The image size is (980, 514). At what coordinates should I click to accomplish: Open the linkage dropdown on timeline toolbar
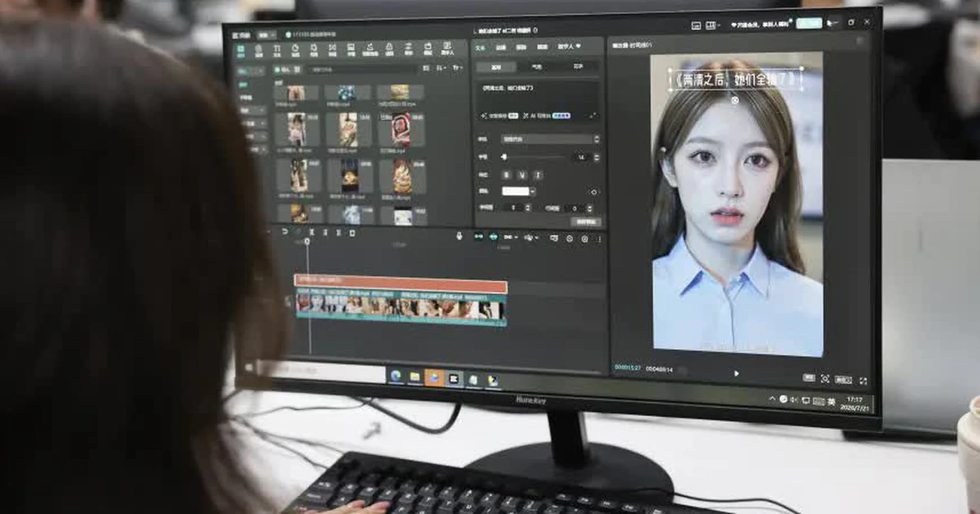512,237
